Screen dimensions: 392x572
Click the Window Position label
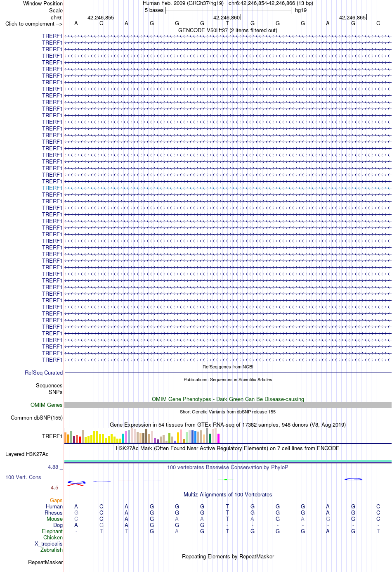(43, 3)
